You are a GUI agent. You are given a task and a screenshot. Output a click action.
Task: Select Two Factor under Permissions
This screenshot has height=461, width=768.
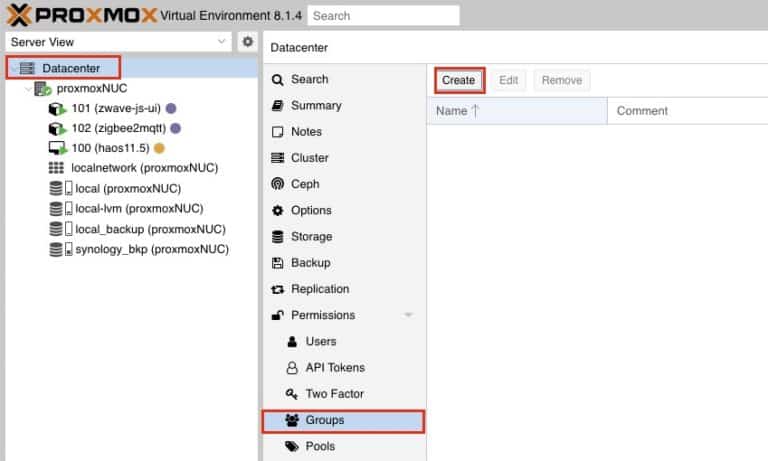[x=334, y=394]
